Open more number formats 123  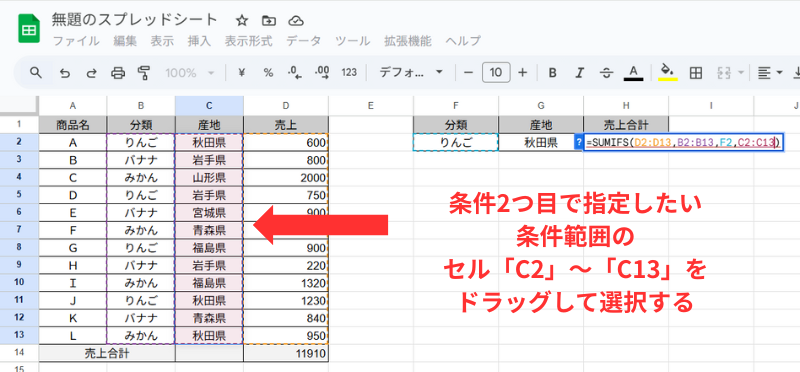coord(349,73)
